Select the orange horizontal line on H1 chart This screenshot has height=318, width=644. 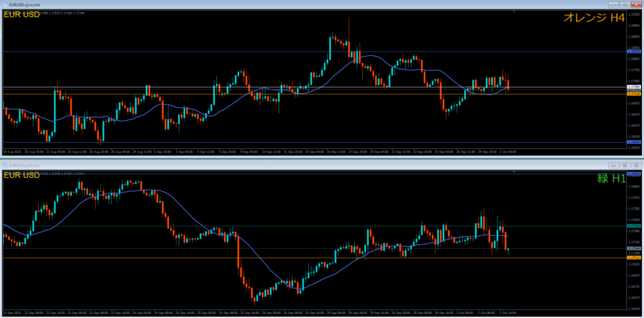[314, 258]
